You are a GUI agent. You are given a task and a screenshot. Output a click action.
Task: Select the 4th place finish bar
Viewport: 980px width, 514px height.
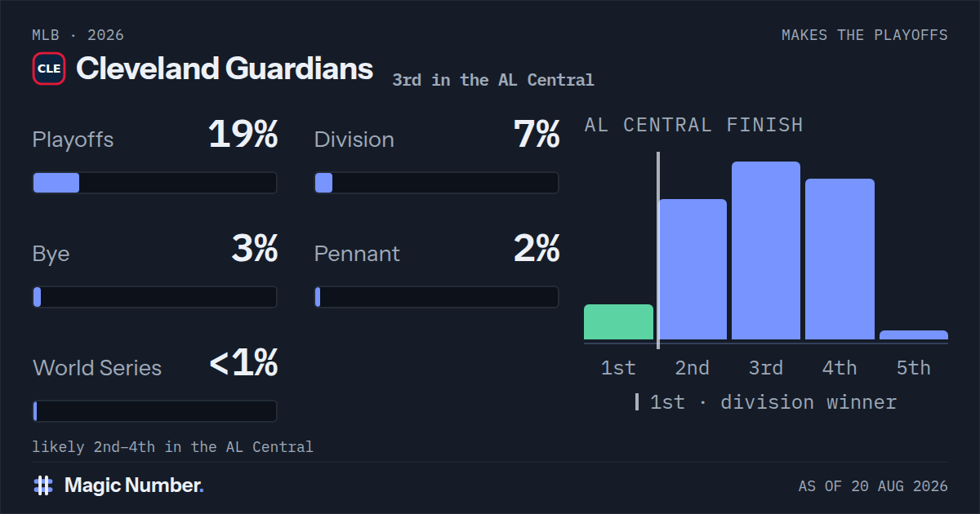840,259
